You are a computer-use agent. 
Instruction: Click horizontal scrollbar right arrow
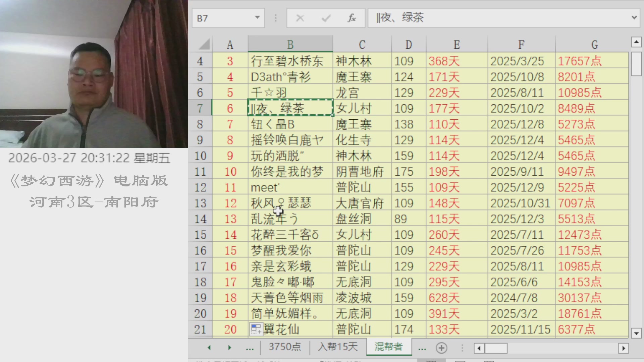[623, 348]
